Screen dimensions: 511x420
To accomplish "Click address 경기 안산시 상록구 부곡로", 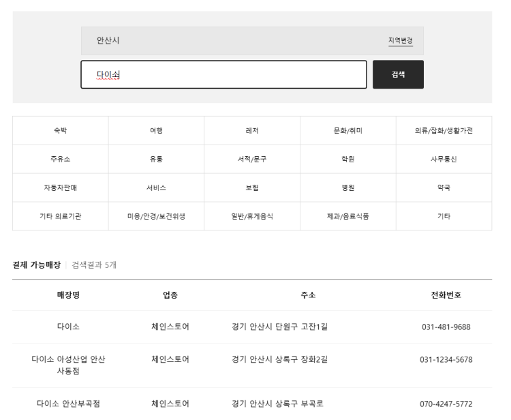I will point(277,404).
